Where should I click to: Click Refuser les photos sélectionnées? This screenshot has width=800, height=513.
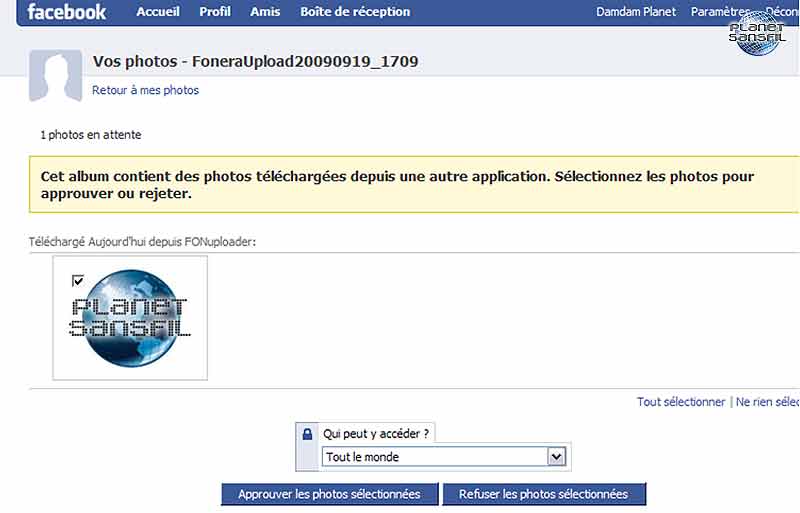click(x=544, y=494)
